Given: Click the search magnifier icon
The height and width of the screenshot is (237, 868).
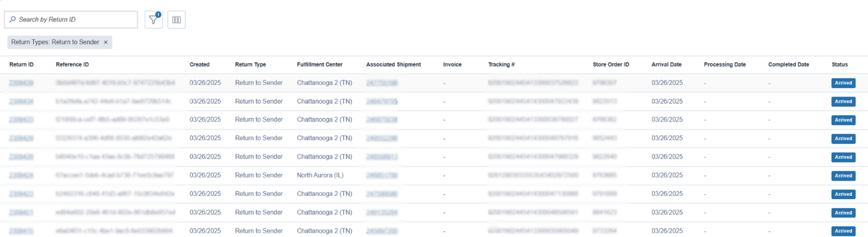Looking at the screenshot, I should pyautogui.click(x=12, y=20).
